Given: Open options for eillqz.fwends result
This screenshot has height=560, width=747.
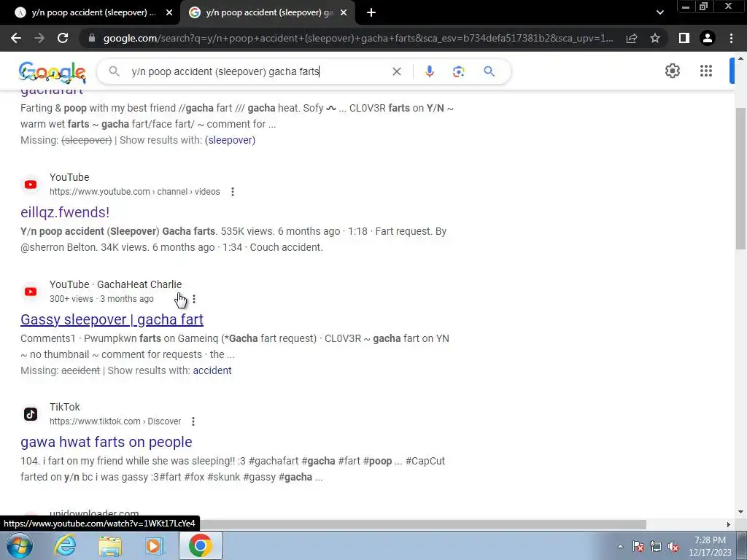Looking at the screenshot, I should [x=233, y=192].
